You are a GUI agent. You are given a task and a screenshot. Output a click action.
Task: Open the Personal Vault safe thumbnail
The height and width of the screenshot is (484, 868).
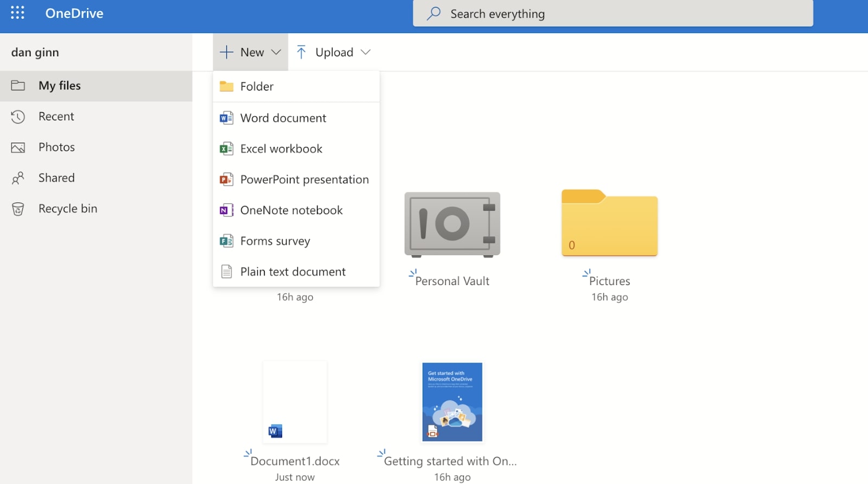(452, 224)
